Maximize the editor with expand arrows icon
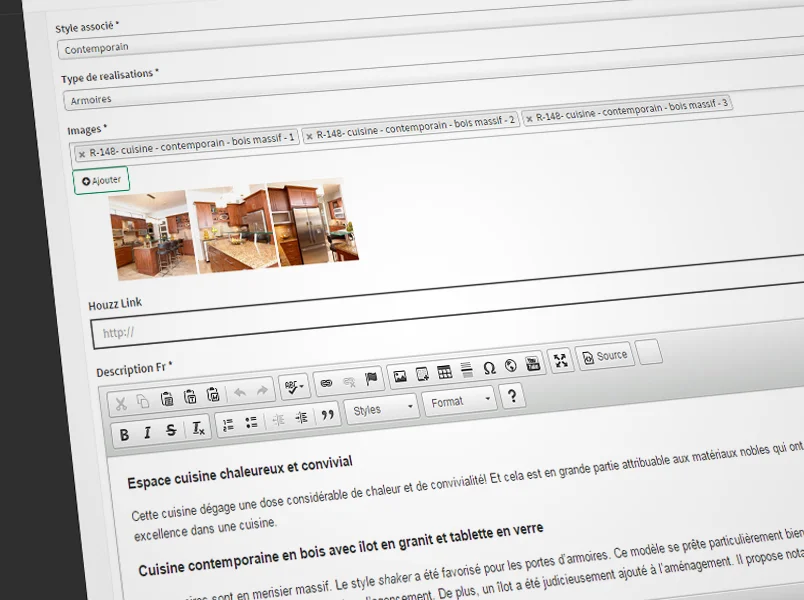The height and width of the screenshot is (600, 804). tap(560, 361)
